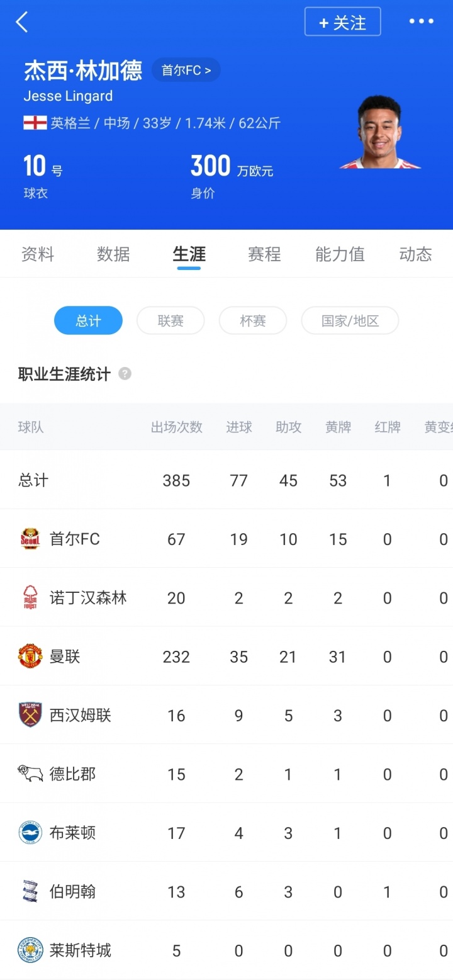Tap the FC Seoul club crest

(30, 539)
